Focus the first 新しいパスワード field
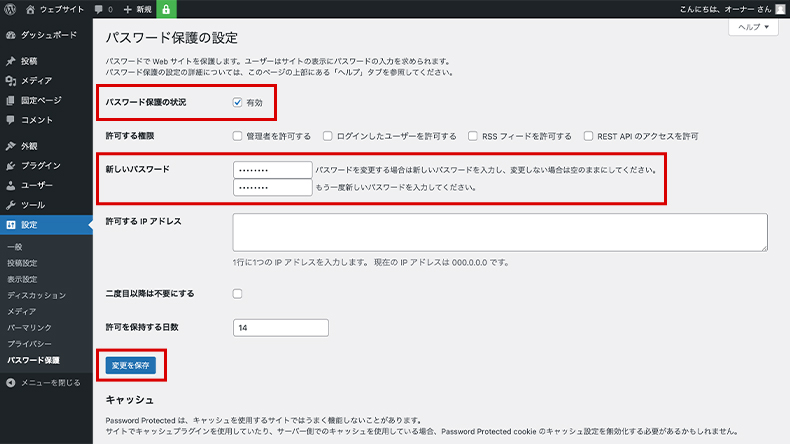 [273, 170]
